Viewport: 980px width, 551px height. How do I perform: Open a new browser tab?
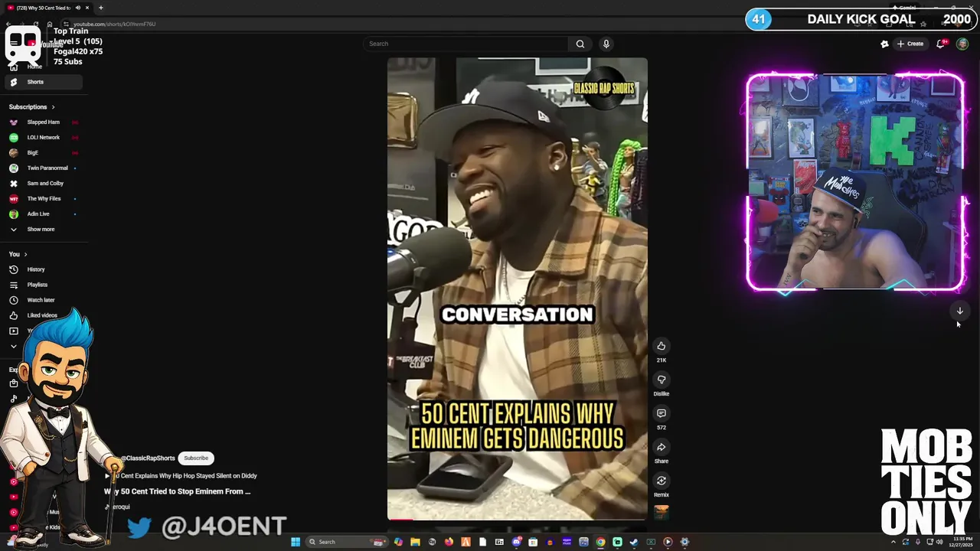click(x=100, y=8)
